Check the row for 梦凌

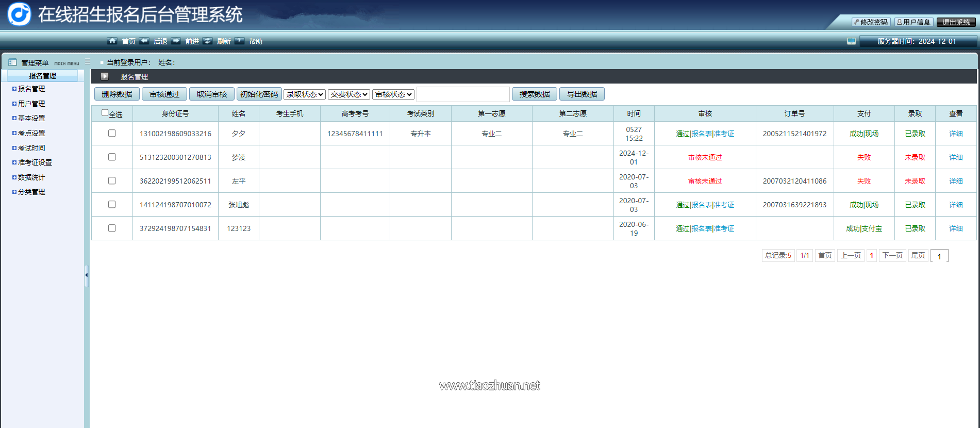(112, 157)
